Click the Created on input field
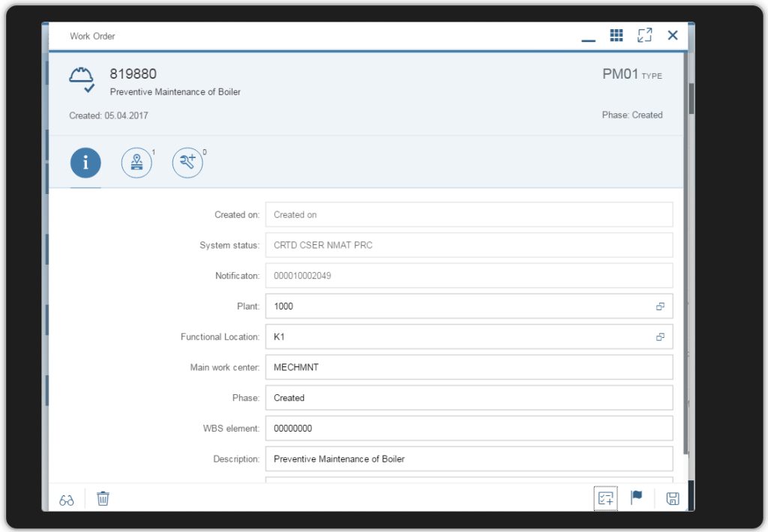 click(469, 214)
